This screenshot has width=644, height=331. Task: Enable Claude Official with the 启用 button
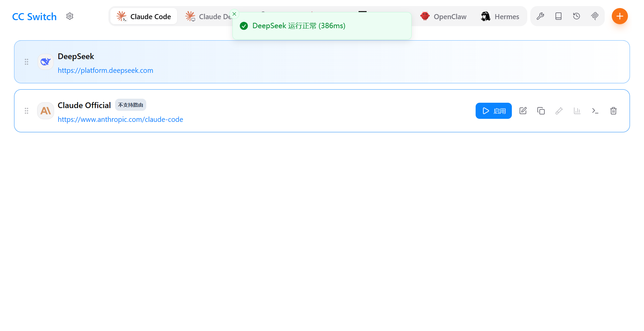tap(494, 111)
